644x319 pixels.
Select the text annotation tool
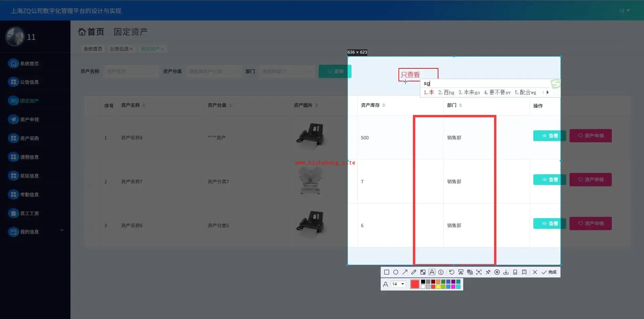(432, 272)
